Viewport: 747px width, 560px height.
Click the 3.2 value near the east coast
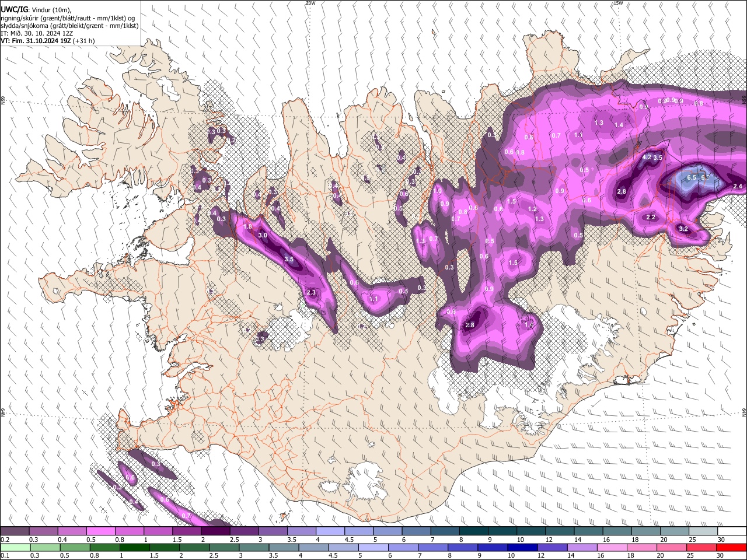click(683, 229)
